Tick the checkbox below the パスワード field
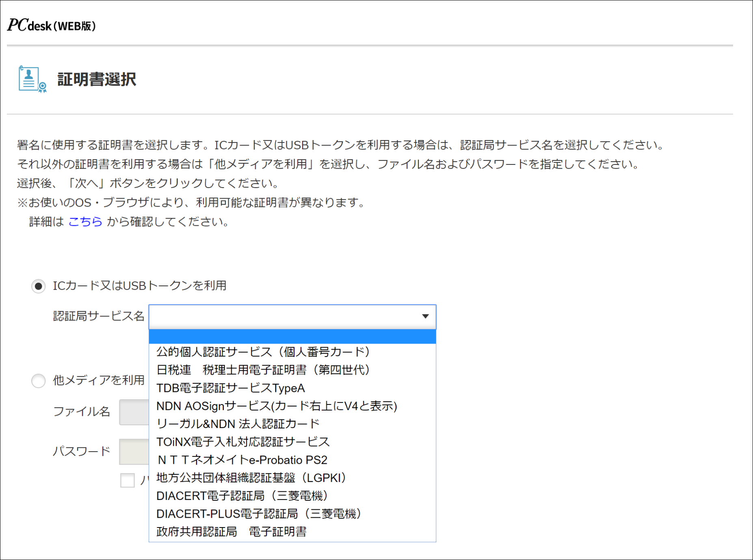 pyautogui.click(x=128, y=480)
